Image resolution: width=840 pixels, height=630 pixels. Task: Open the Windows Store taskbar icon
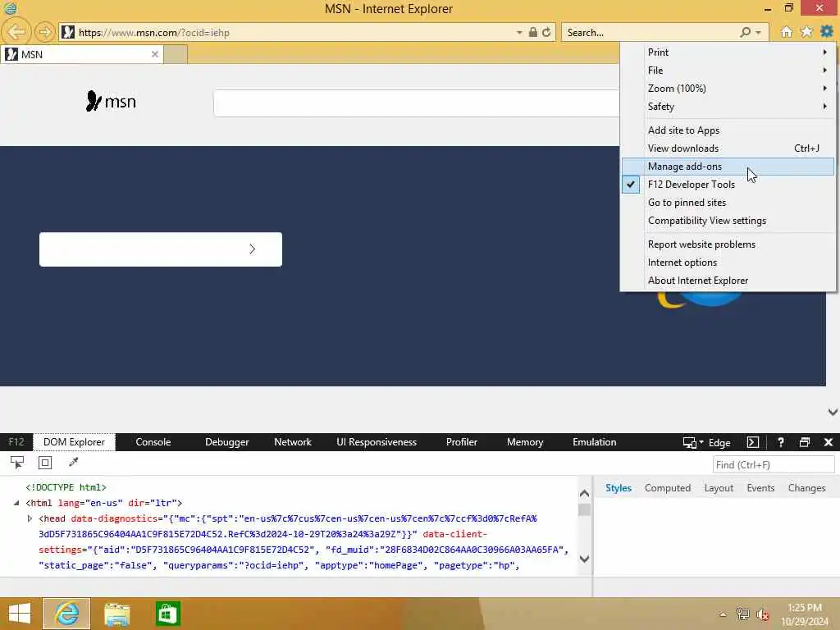[167, 614]
